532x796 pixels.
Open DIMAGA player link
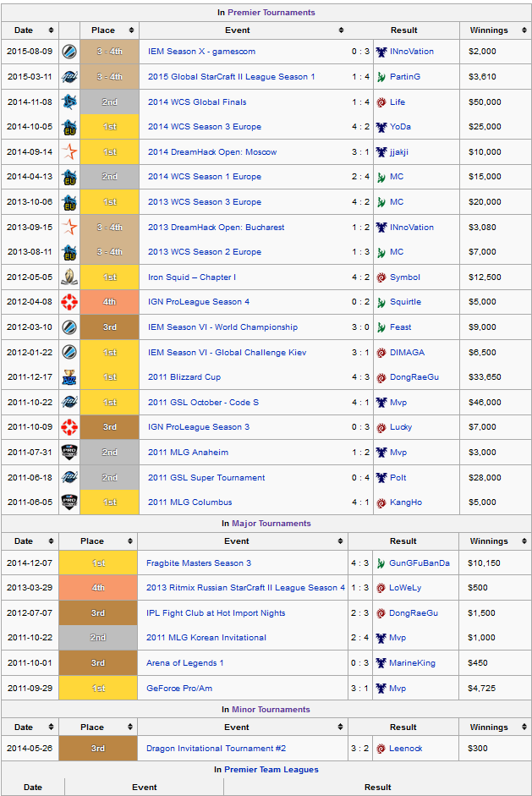(x=407, y=352)
